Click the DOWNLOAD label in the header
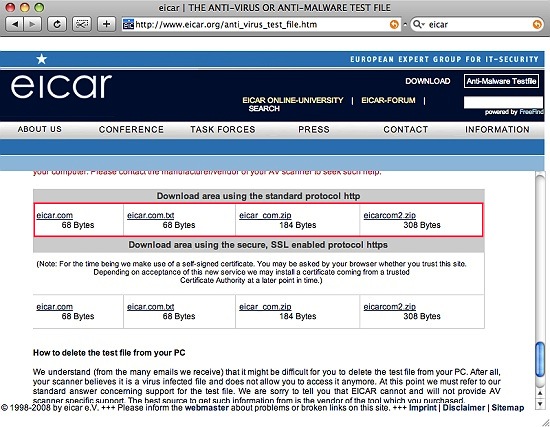 coord(428,81)
